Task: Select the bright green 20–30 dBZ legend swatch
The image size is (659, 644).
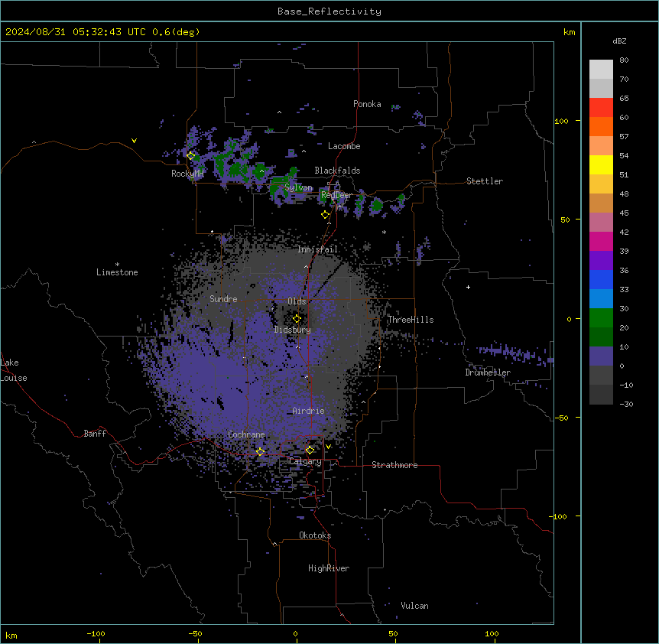Action: (x=601, y=318)
